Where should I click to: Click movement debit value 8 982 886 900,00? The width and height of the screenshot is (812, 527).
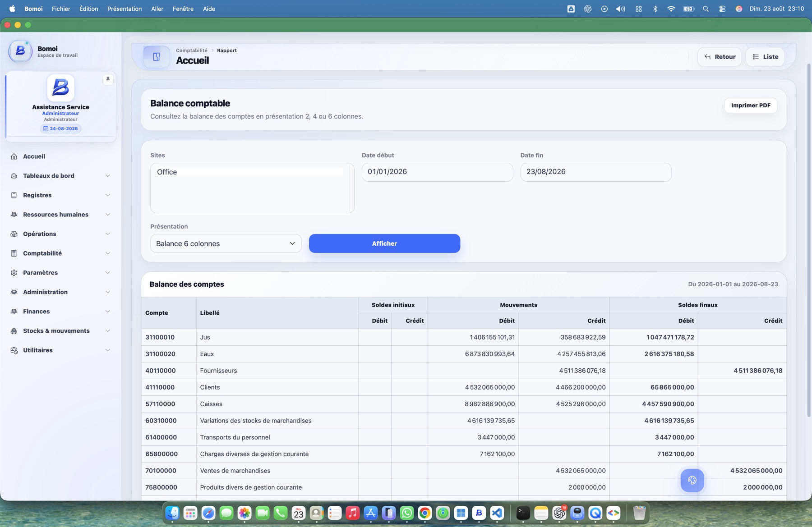[x=489, y=404]
